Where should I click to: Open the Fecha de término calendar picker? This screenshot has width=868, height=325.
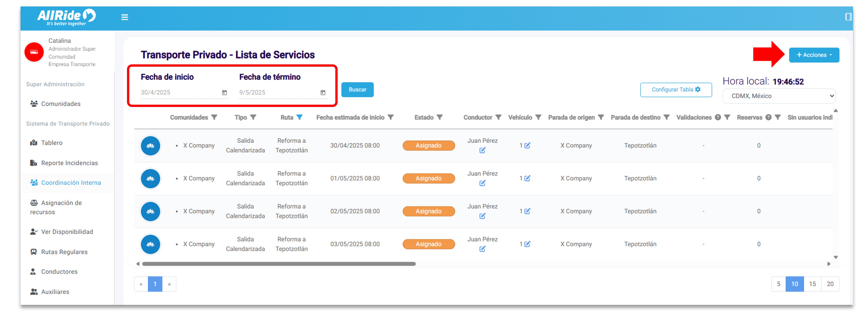coord(322,92)
